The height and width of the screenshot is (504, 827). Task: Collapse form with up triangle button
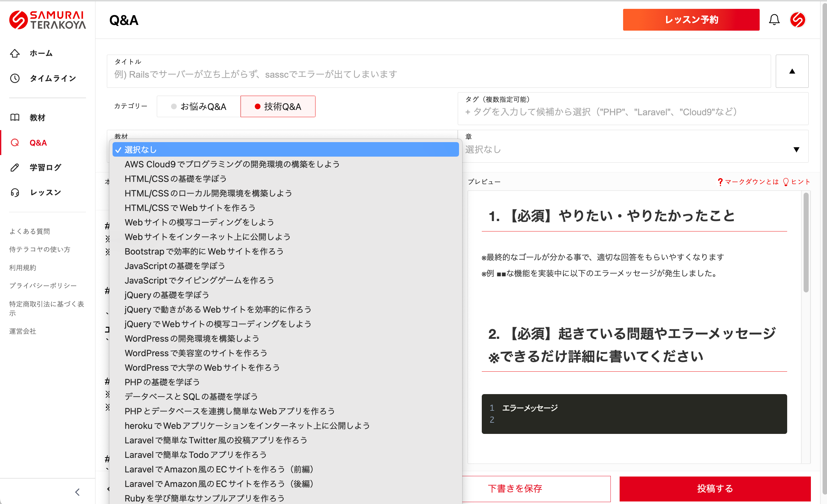click(792, 71)
